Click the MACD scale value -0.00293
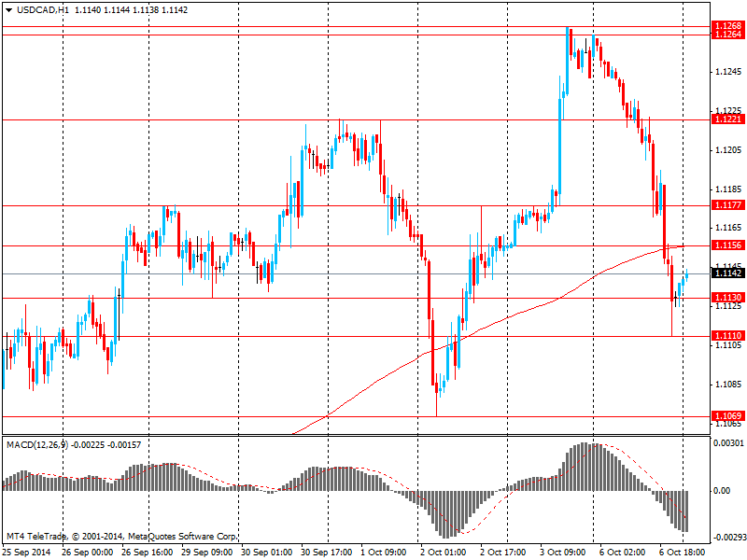The image size is (747, 560). coord(728,538)
